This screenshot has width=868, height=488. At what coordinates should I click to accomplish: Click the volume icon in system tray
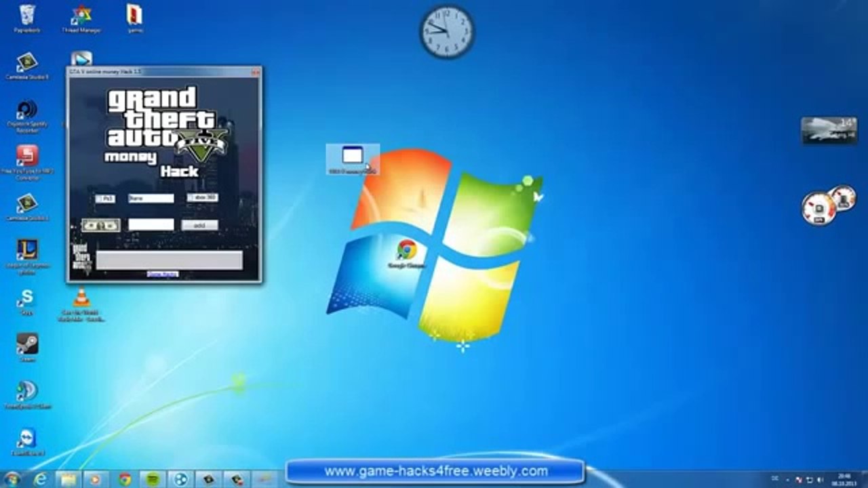tap(819, 479)
